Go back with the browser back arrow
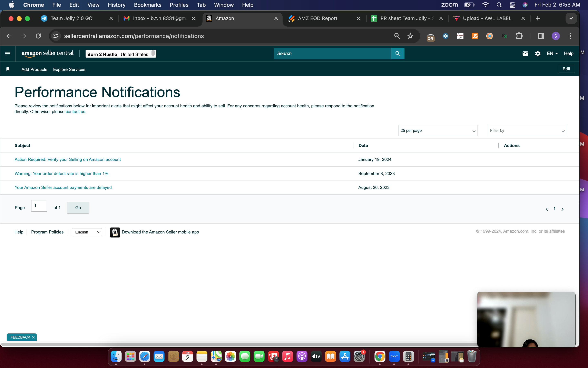The height and width of the screenshot is (368, 588). coord(9,36)
